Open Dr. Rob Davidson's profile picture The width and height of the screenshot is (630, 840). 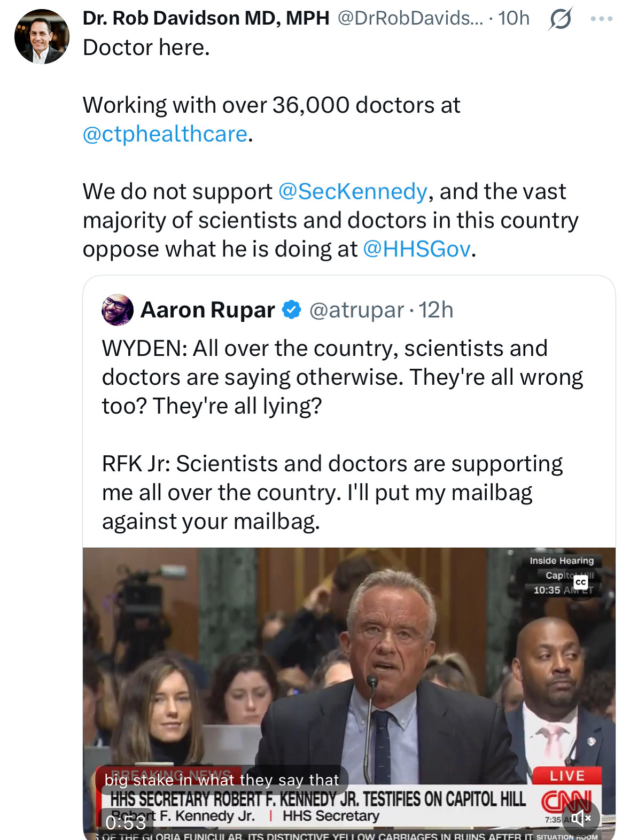pyautogui.click(x=42, y=36)
